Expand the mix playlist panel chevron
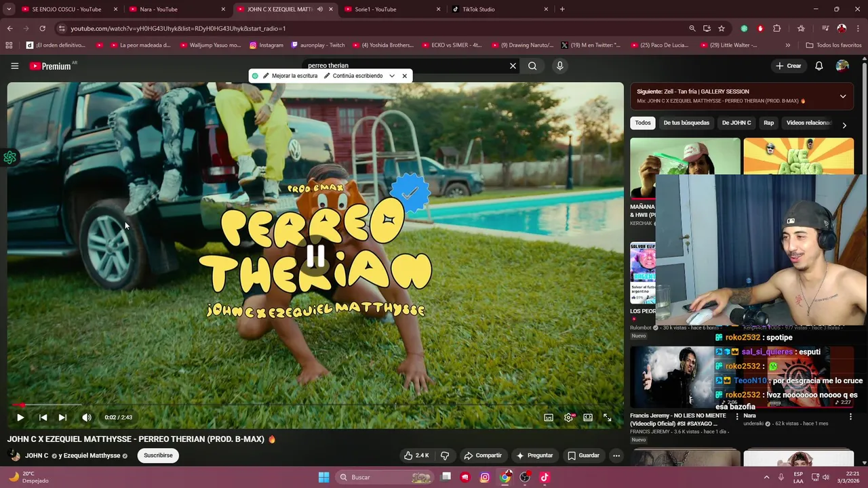The image size is (868, 488). 843,96
